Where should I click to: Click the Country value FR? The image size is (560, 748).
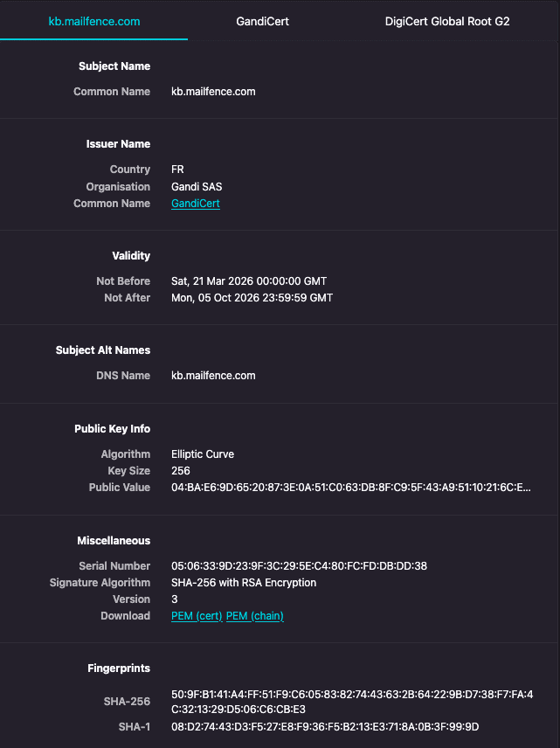click(x=177, y=170)
